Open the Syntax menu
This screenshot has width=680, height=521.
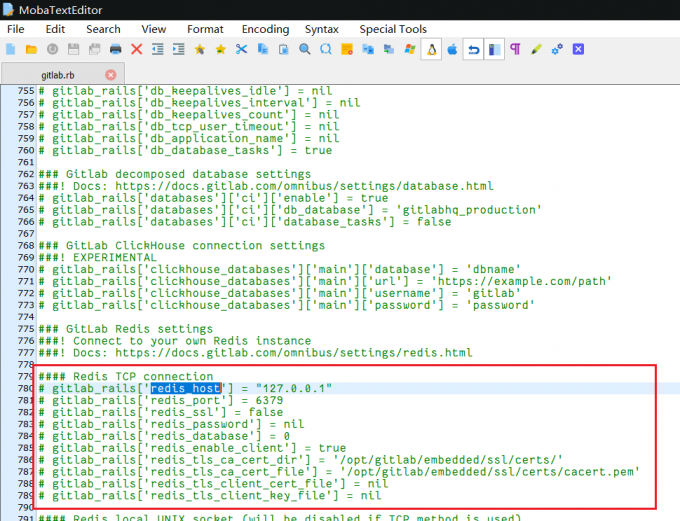coord(321,29)
